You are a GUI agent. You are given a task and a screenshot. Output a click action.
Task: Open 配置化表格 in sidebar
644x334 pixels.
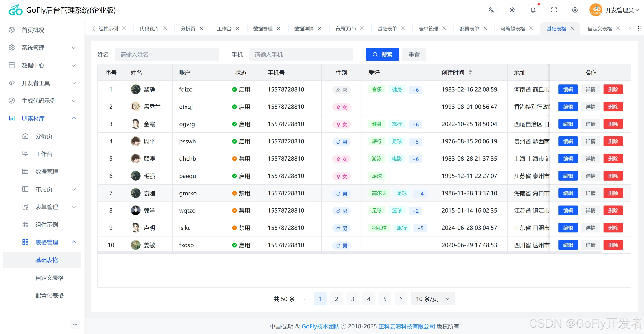[49, 295]
